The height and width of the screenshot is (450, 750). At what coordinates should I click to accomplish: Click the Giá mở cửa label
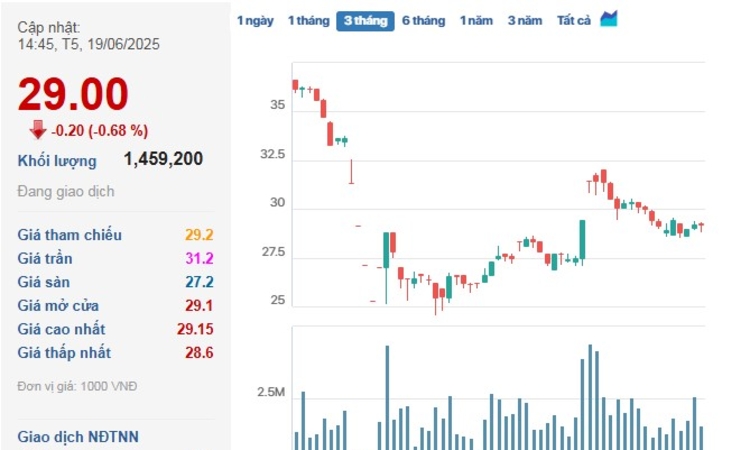(x=58, y=305)
